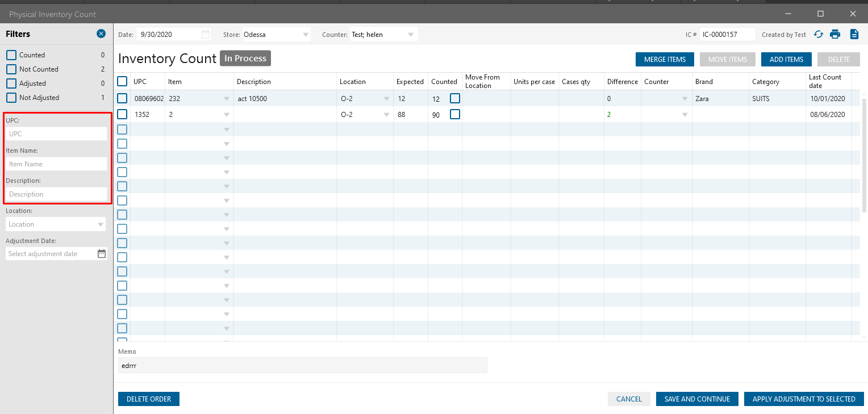Click the DELETE ORDER button
This screenshot has width=868, height=414.
(x=149, y=399)
